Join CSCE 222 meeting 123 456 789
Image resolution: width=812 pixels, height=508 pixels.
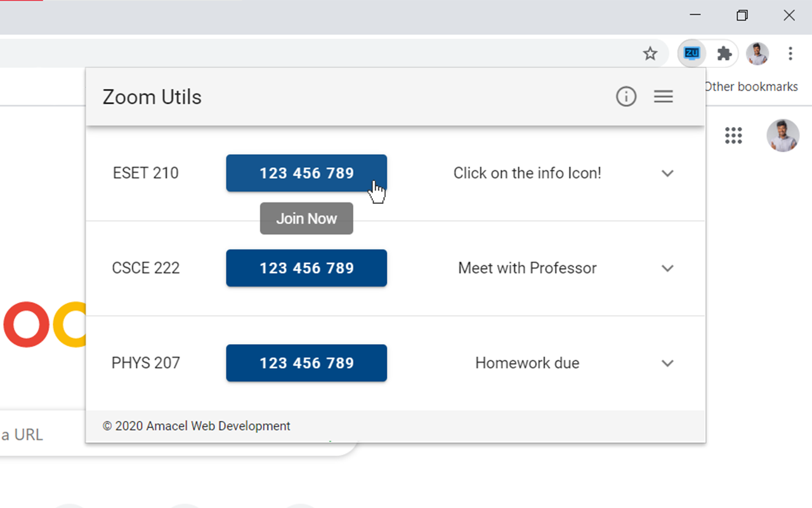[306, 268]
